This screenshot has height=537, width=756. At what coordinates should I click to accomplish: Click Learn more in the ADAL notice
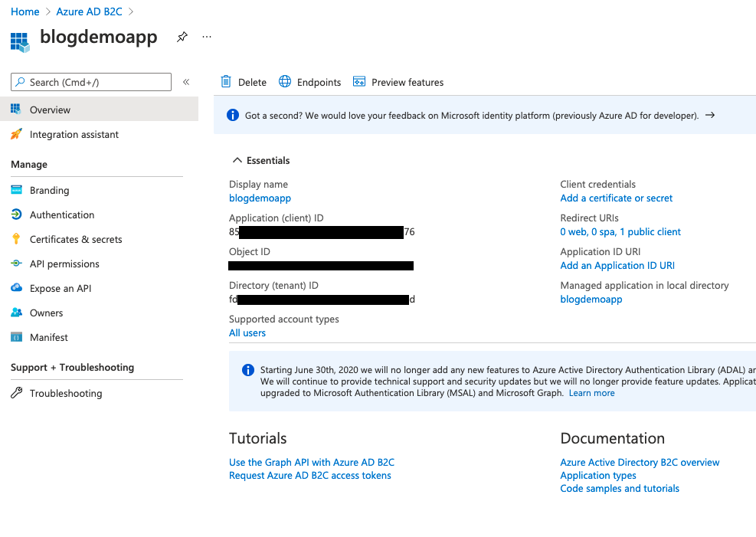click(591, 393)
